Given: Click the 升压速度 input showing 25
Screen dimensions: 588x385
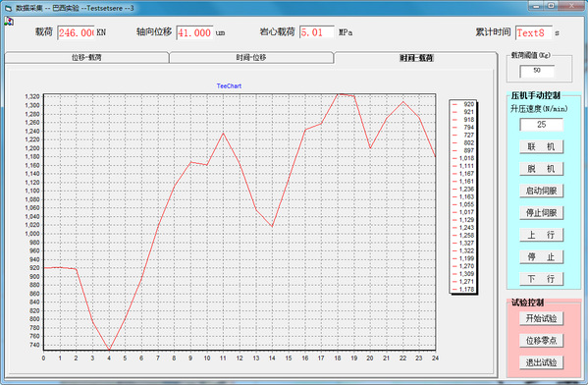Looking at the screenshot, I should tap(541, 125).
